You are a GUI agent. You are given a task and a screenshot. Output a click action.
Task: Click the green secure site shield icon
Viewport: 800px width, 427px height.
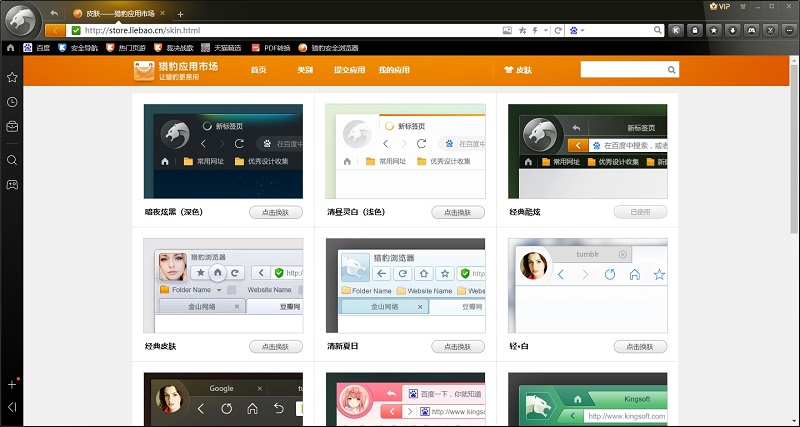click(x=76, y=31)
